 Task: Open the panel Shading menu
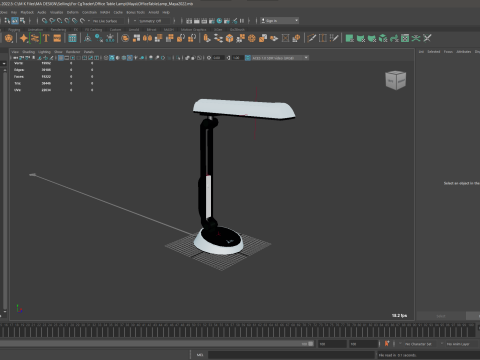pos(28,52)
